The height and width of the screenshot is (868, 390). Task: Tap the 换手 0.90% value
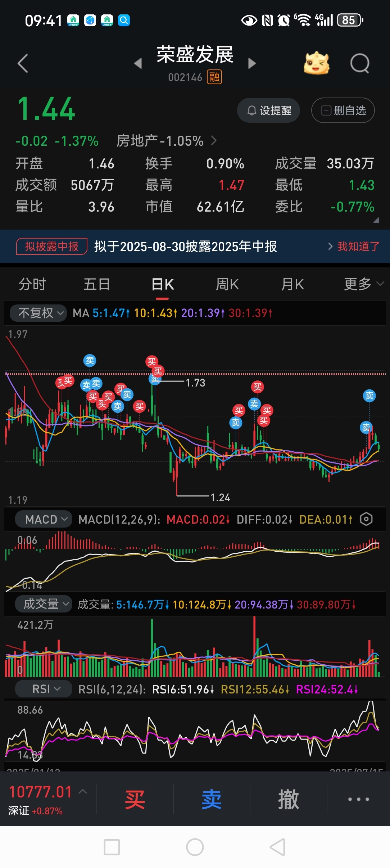[225, 164]
